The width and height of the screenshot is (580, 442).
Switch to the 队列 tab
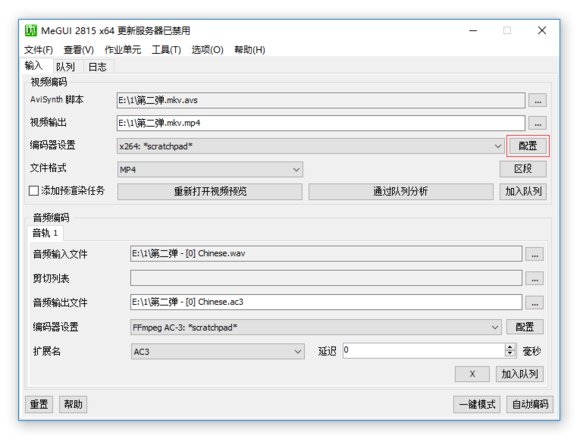65,67
